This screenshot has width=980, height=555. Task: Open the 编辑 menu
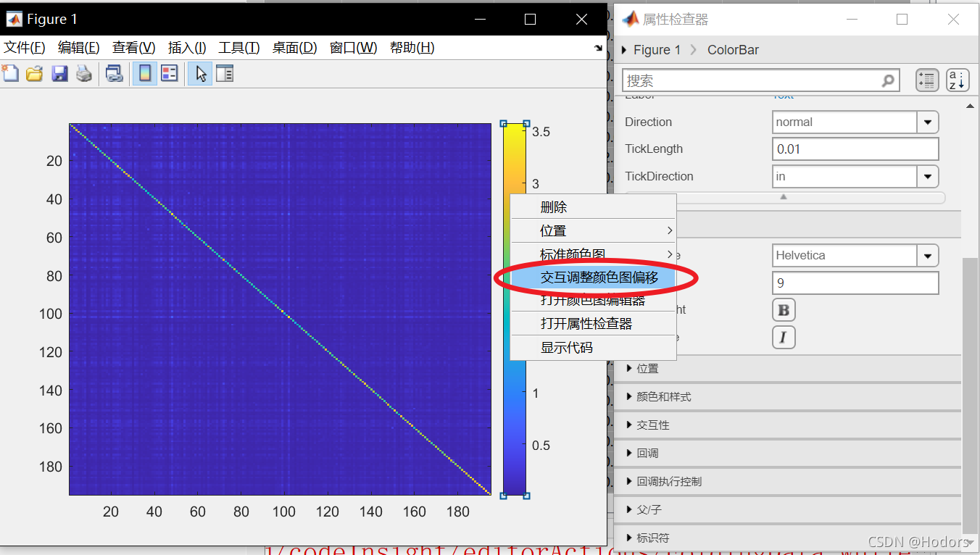(78, 47)
